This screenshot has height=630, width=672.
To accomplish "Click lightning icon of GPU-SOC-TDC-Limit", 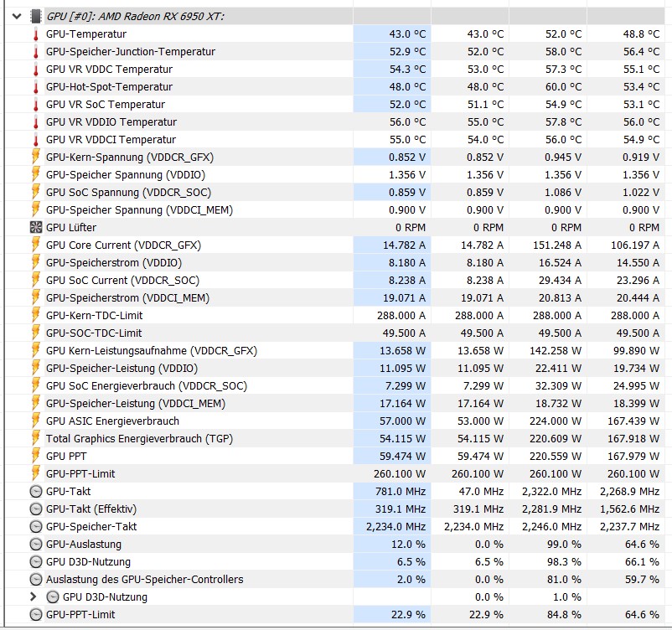I will (36, 333).
